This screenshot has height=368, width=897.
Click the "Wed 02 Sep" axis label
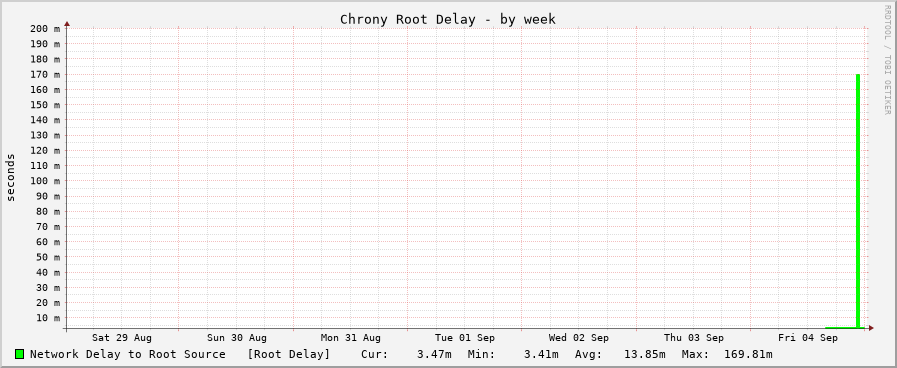579,338
